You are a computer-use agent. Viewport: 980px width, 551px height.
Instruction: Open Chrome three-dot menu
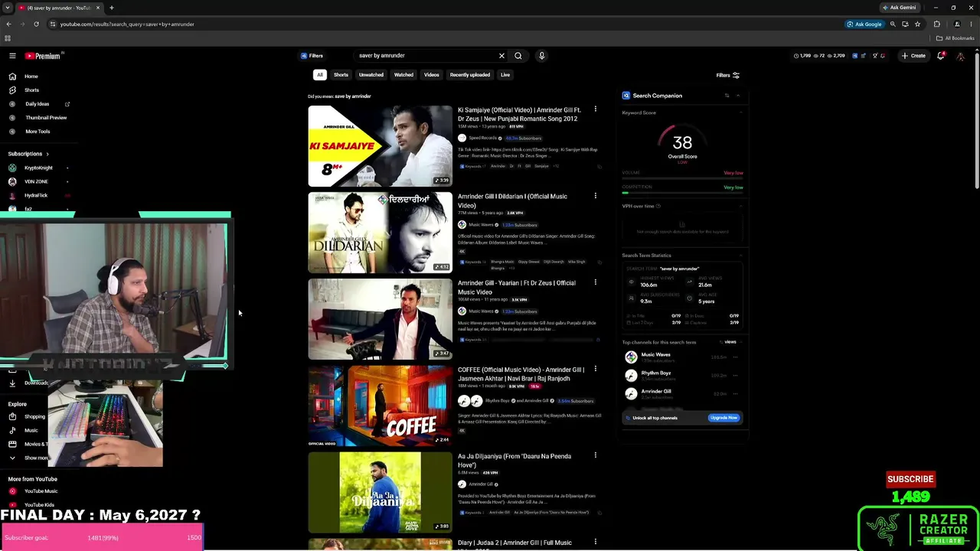[971, 24]
